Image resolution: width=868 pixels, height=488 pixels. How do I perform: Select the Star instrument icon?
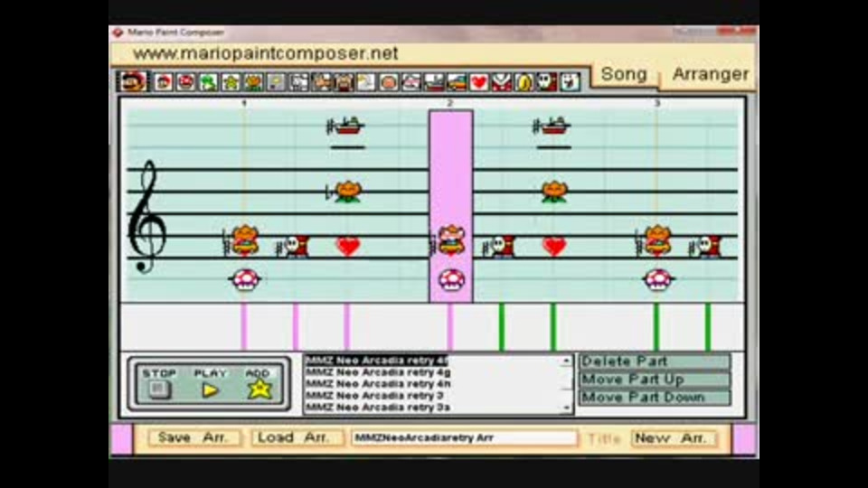[231, 82]
